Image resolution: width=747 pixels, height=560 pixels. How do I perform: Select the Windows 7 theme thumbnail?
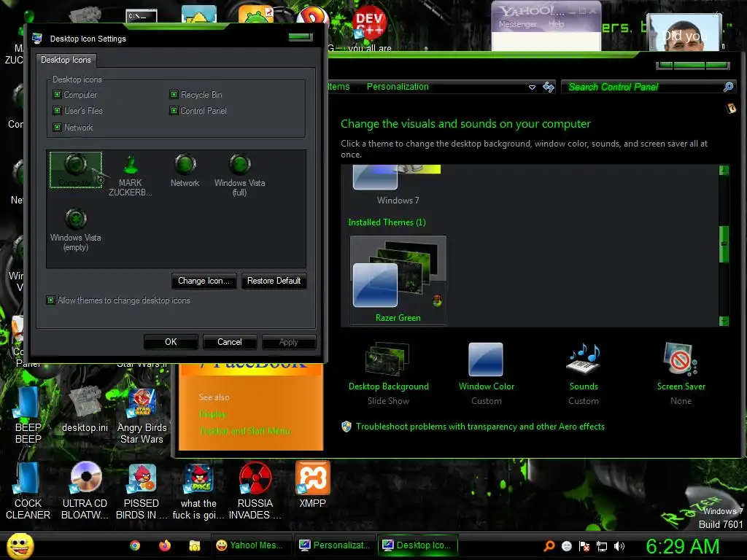click(398, 184)
